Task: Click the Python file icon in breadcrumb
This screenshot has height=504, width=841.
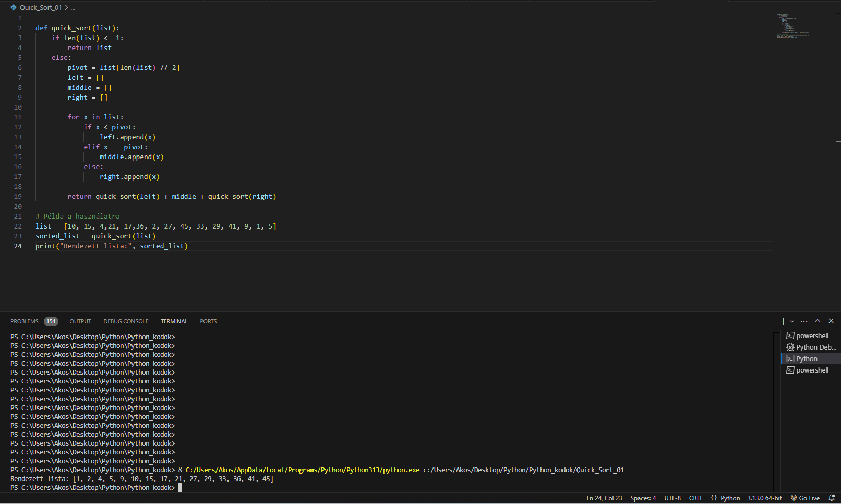Action: point(14,7)
